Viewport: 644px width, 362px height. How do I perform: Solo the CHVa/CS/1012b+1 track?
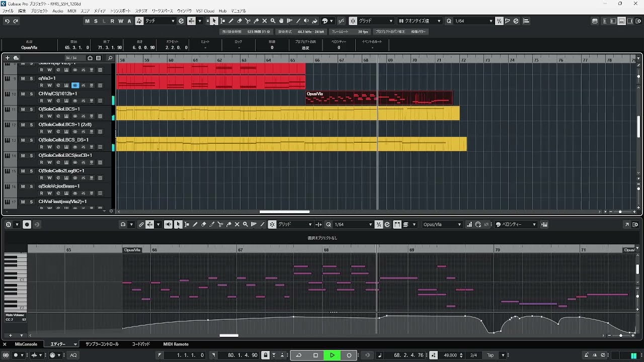coord(31,94)
